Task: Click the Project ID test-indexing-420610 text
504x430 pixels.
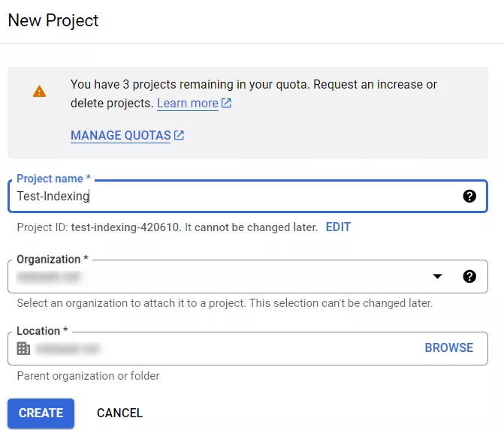Action: tap(125, 227)
